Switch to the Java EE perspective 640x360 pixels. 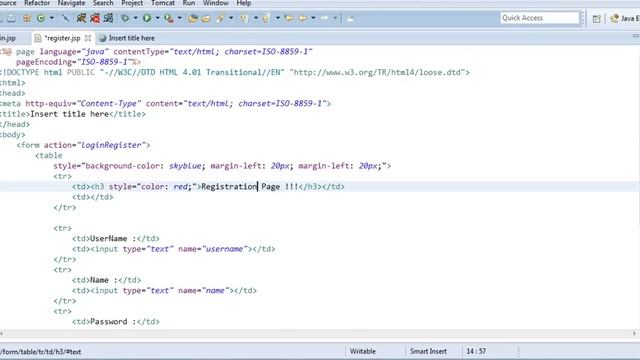point(624,18)
